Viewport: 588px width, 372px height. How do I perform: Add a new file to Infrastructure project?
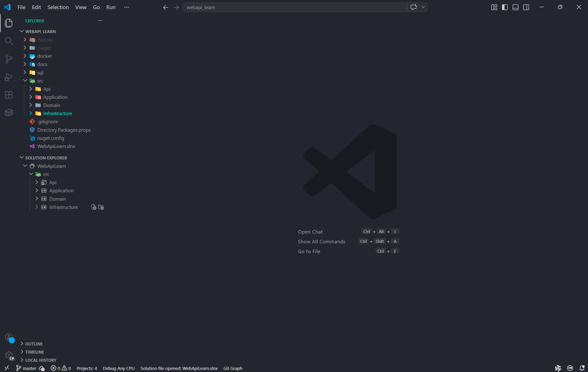(94, 207)
